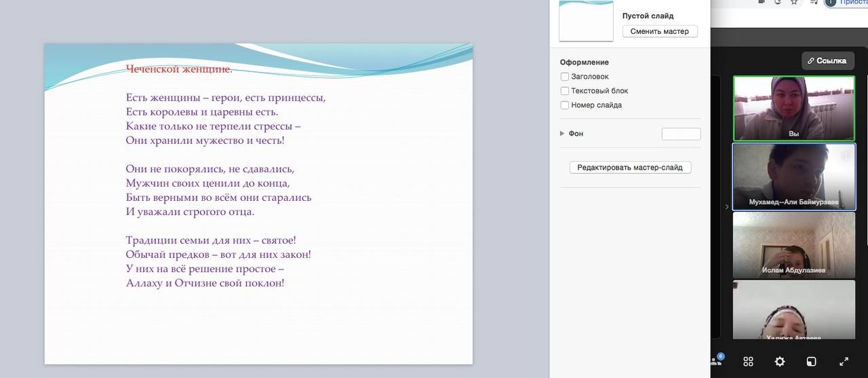Copy meeting link with the Ссылка button
868x378 pixels.
[x=827, y=60]
